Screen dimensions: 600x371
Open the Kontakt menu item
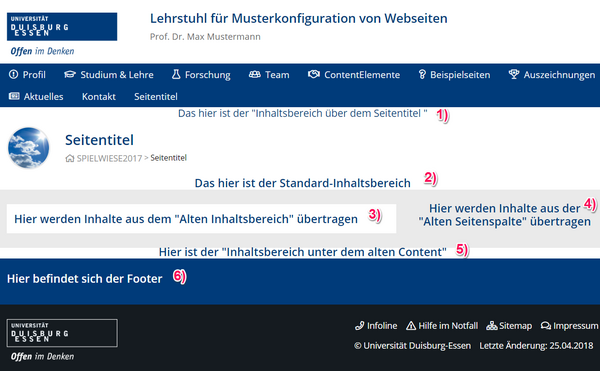pos(99,96)
